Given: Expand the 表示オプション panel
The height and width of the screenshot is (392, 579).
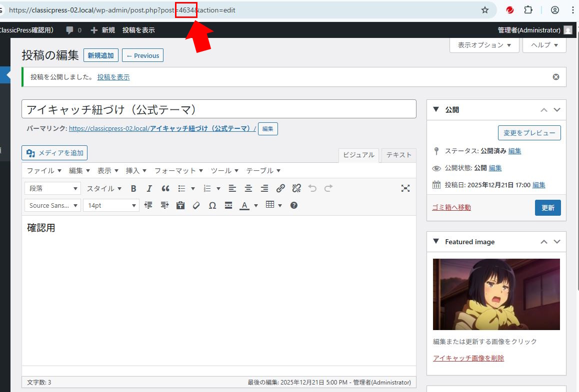Looking at the screenshot, I should point(484,45).
